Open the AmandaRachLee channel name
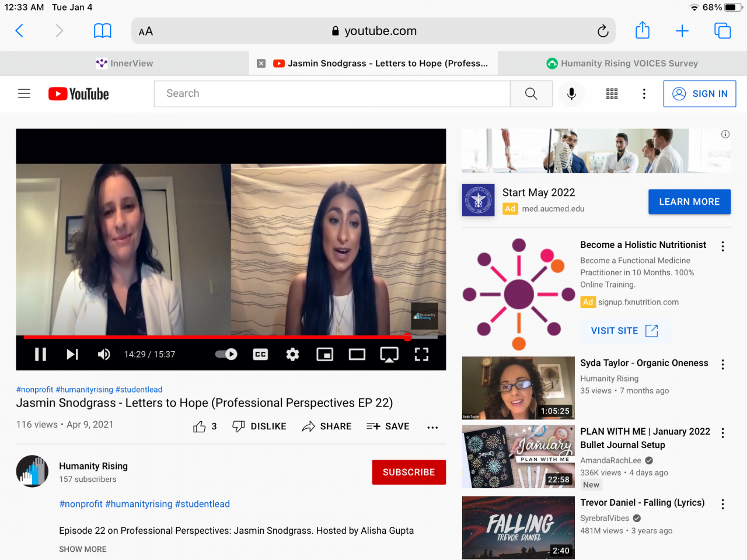The width and height of the screenshot is (747, 560). (x=610, y=460)
